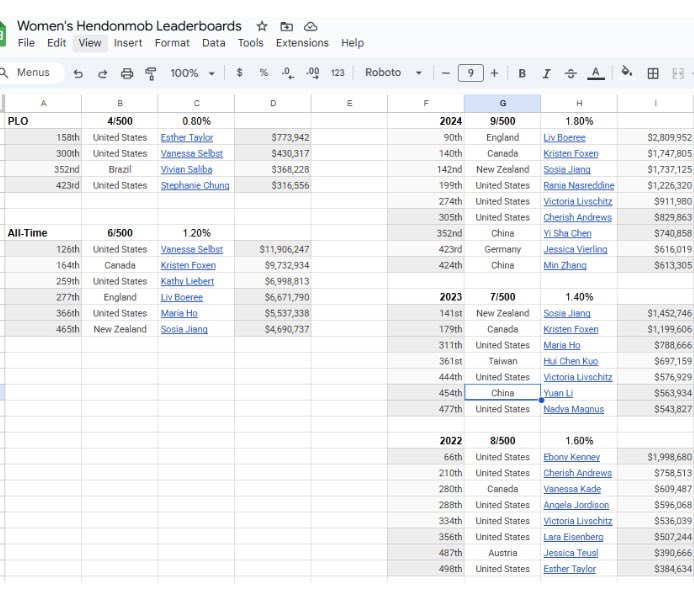Image resolution: width=694 pixels, height=603 pixels.
Task: Decrease font size with minus button
Action: click(x=446, y=73)
